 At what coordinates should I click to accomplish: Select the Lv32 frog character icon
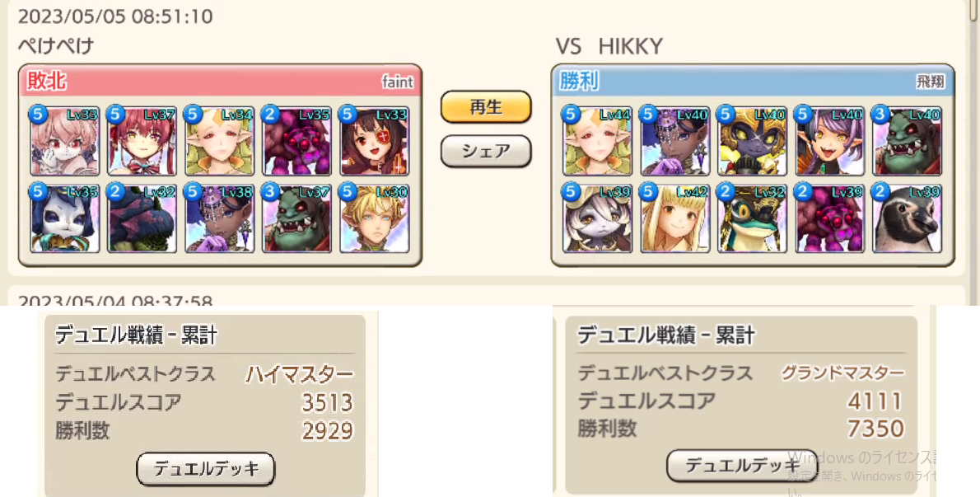pyautogui.click(x=753, y=218)
